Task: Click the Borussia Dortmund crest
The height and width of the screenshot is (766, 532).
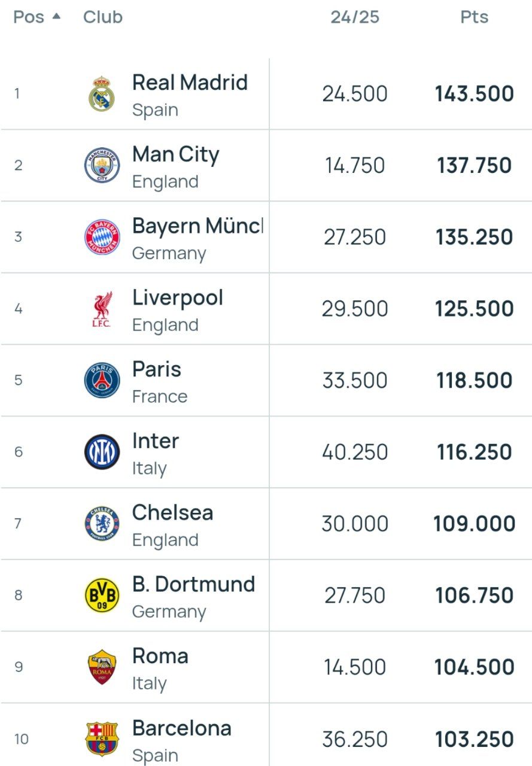Action: (102, 595)
